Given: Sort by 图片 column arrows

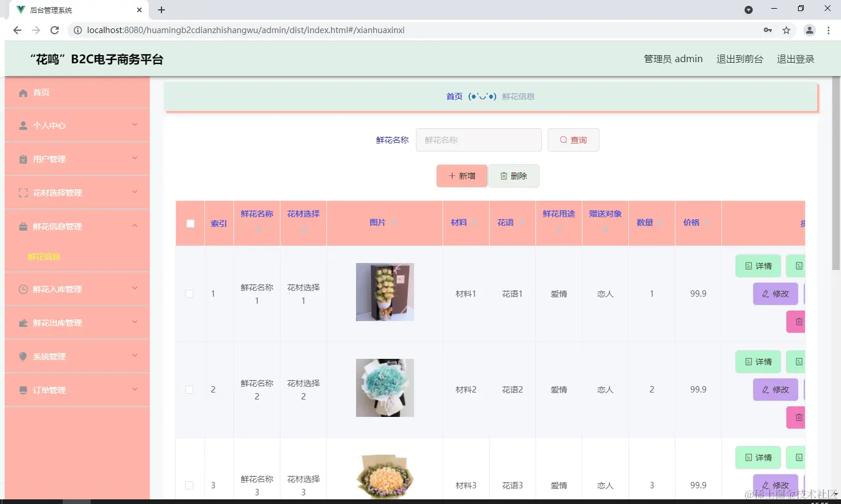Looking at the screenshot, I should 393,223.
